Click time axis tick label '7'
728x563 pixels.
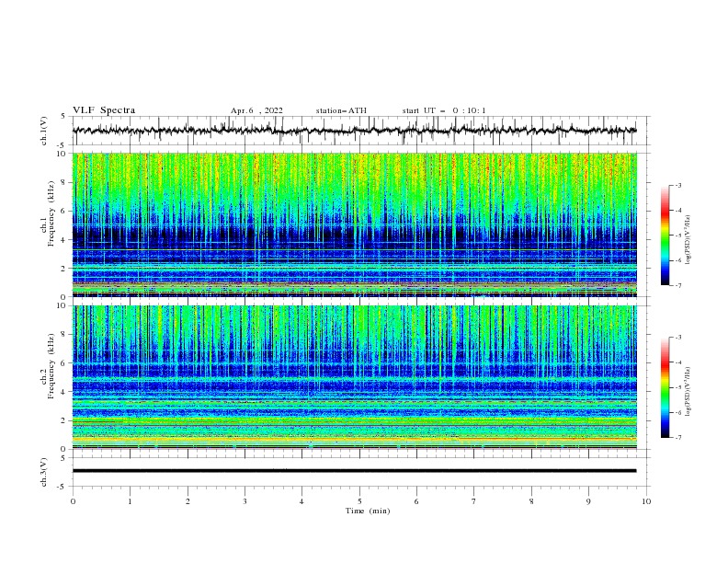474,501
